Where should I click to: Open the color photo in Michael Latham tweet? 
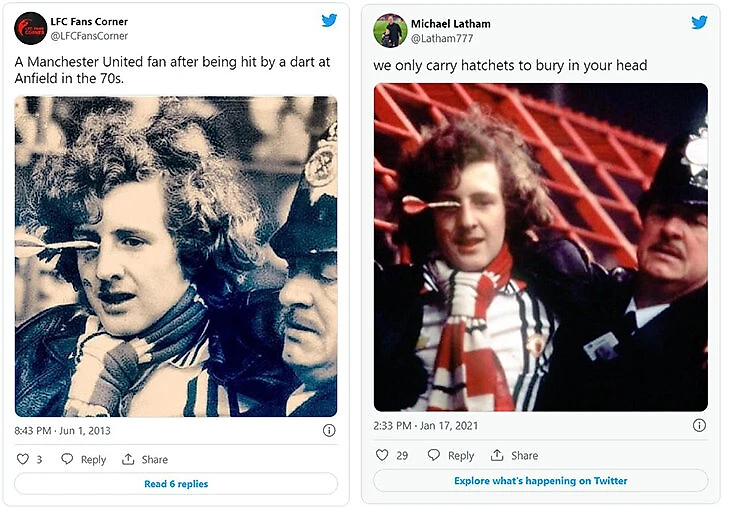pyautogui.click(x=540, y=247)
